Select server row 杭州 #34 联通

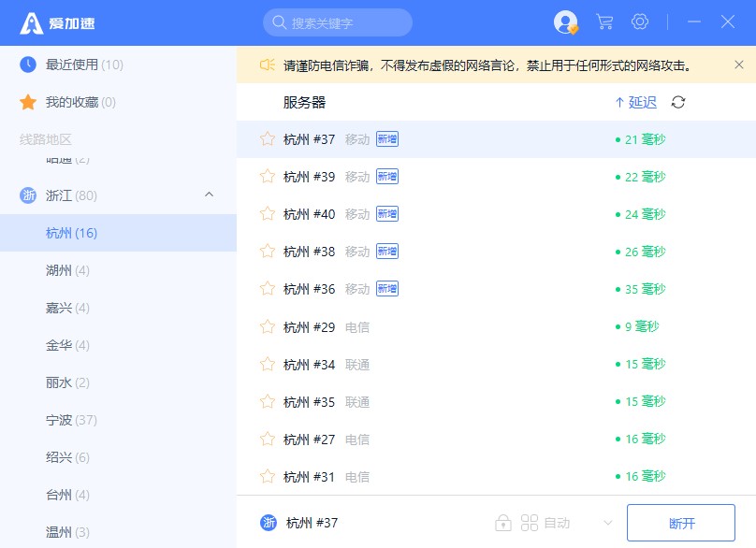click(x=496, y=365)
